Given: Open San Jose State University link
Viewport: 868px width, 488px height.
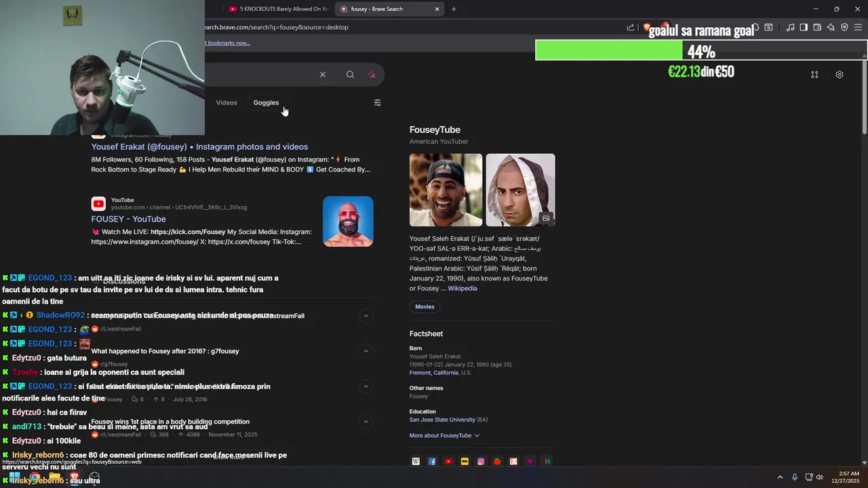Looking at the screenshot, I should [442, 420].
